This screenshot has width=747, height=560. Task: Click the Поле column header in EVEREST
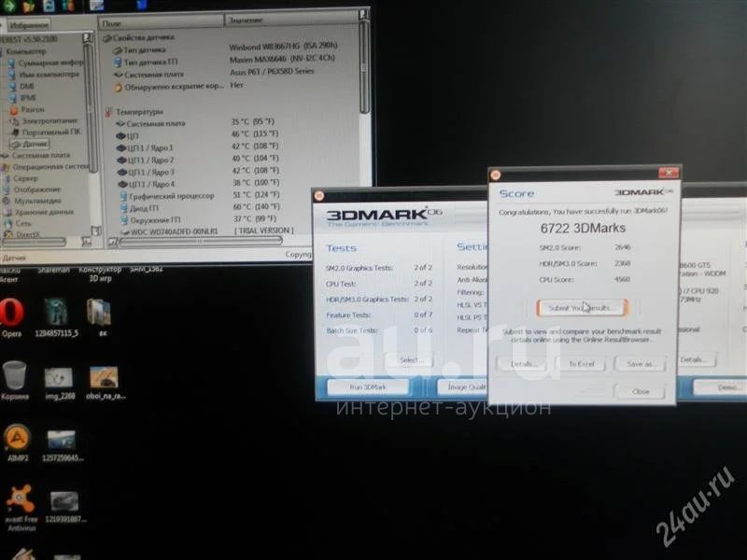click(161, 21)
